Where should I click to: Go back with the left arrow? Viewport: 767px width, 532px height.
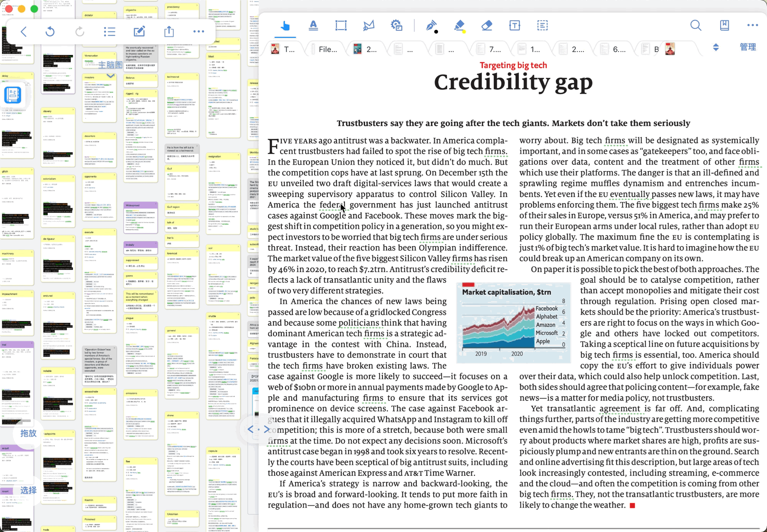24,31
